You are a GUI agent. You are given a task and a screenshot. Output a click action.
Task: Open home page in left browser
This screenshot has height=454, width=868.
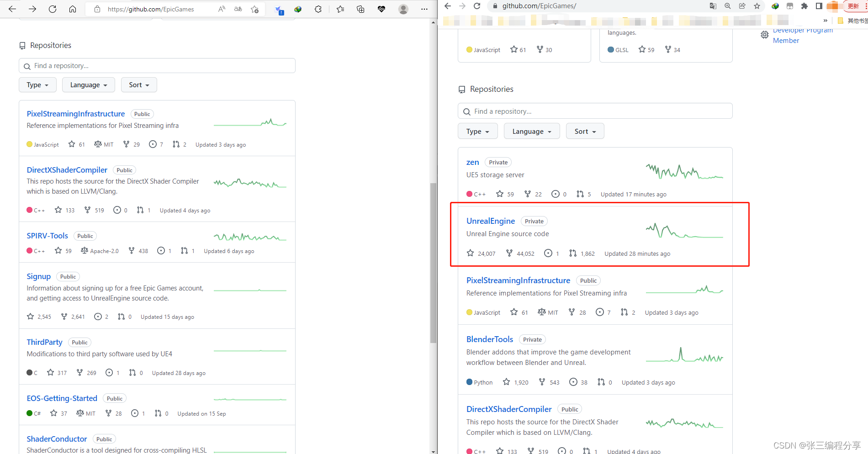tap(73, 9)
